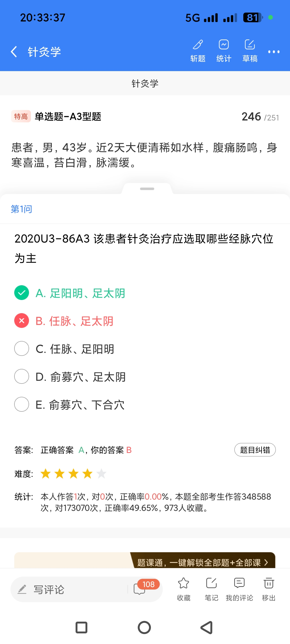The width and height of the screenshot is (290, 644).
Task: Select option A 足阳明、足太阴
Action: pos(21,293)
